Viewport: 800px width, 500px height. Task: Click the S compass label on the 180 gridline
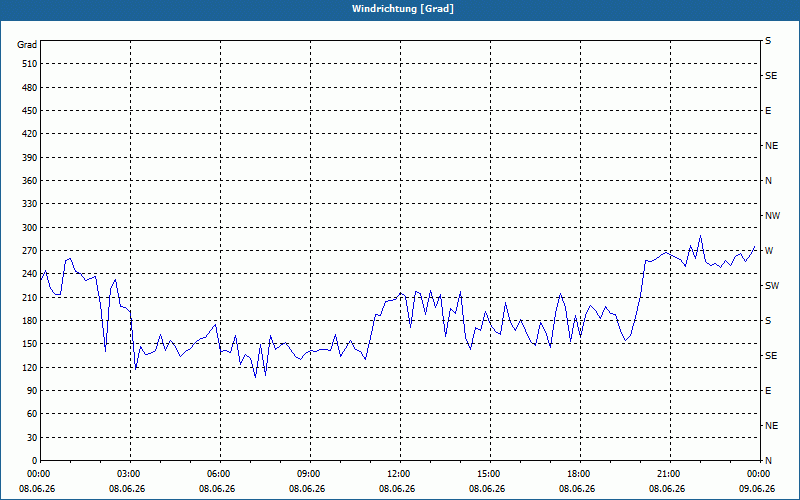point(768,321)
